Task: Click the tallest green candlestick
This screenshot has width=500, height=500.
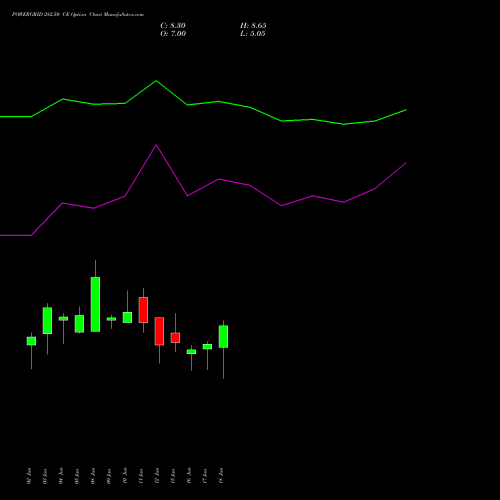Action: point(95,304)
